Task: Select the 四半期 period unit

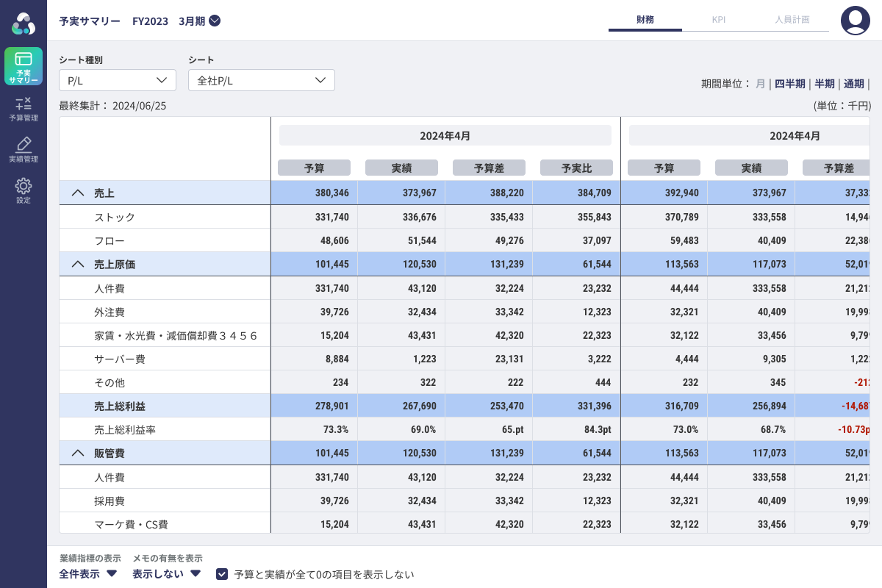Action: [790, 84]
